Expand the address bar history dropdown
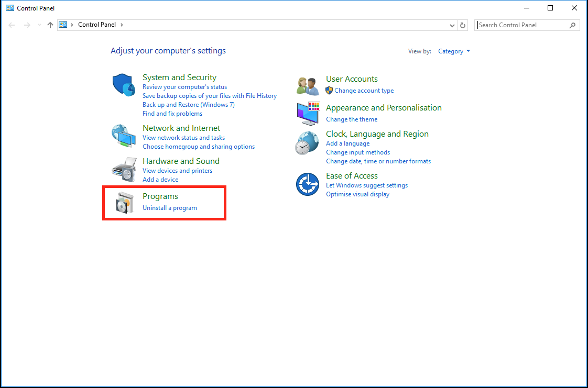The height and width of the screenshot is (388, 588). coord(452,25)
